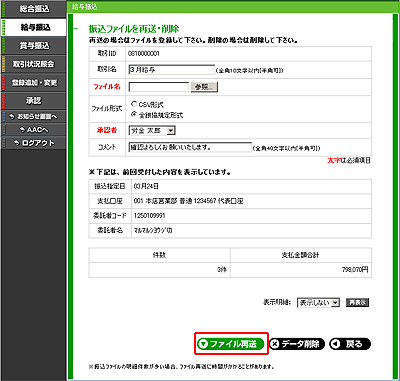Image resolution: width=400 pixels, height=381 pixels.
Task: Click the arrow icon beside AACへ
Action: tap(22, 130)
